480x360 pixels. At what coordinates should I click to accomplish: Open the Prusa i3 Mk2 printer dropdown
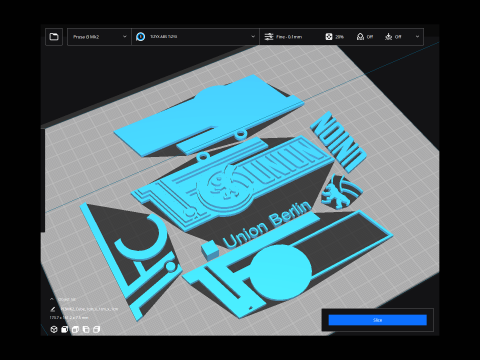[x=99, y=37]
